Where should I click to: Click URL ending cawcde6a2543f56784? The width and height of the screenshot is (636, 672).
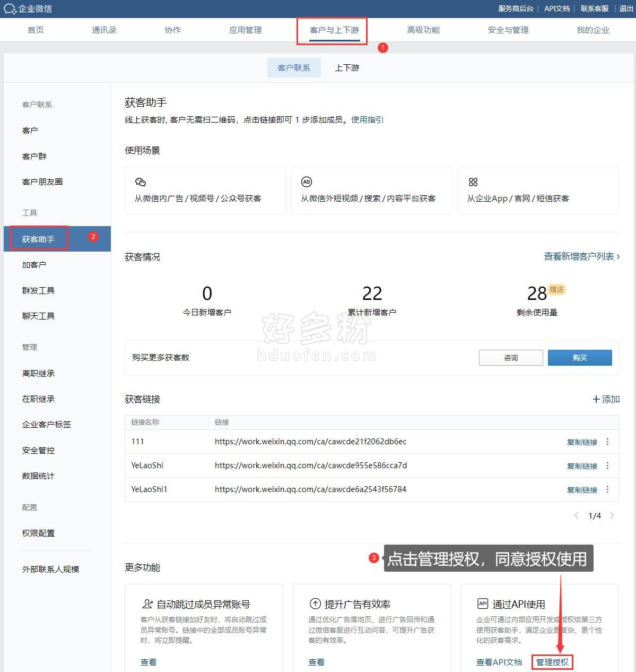pyautogui.click(x=311, y=489)
